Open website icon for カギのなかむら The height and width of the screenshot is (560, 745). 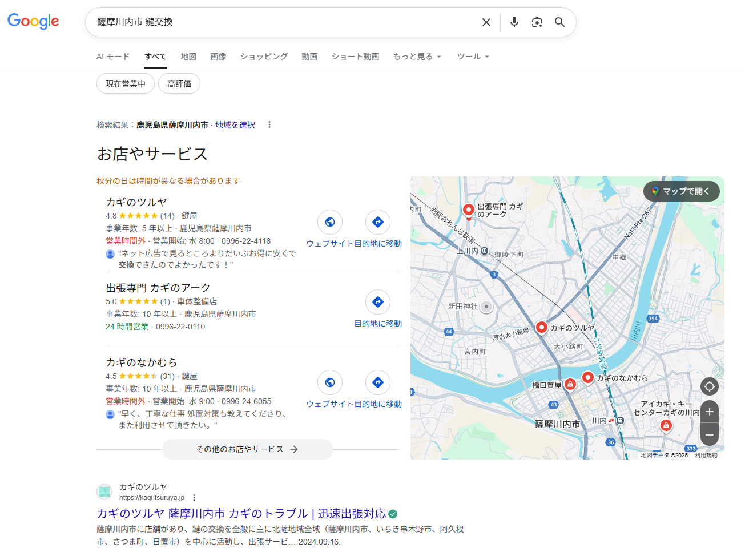pyautogui.click(x=330, y=382)
